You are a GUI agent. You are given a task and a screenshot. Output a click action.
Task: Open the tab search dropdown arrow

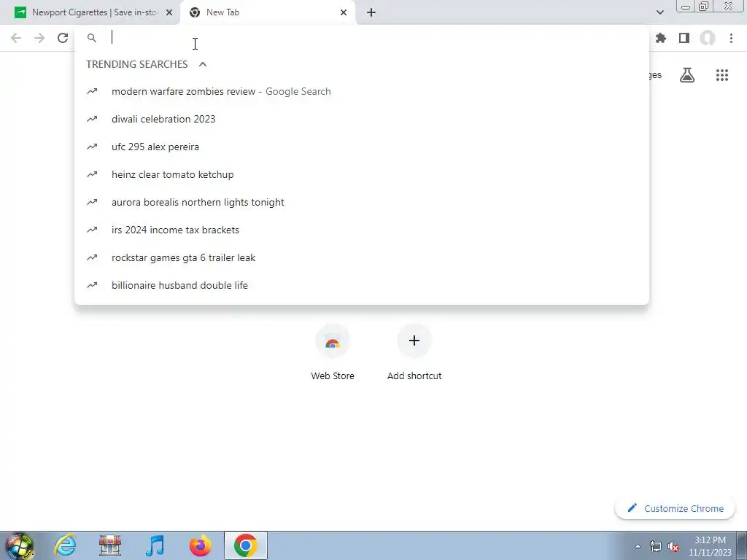659,12
